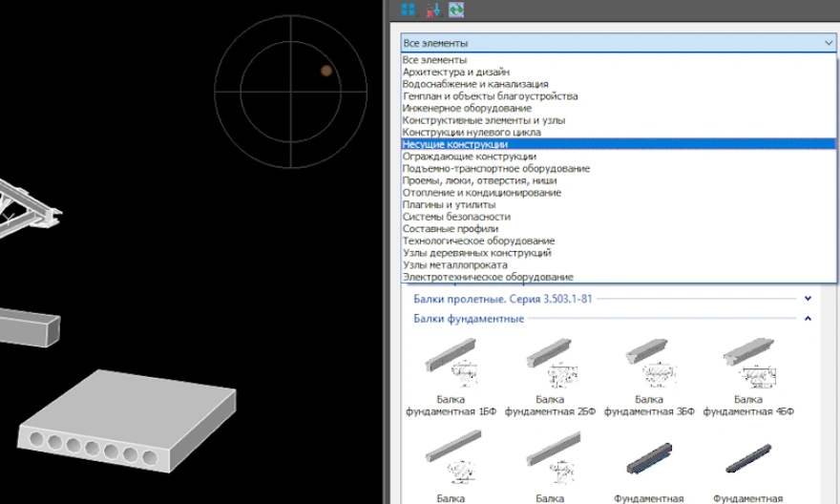The image size is (840, 504).
Task: Click the dark beam thumbnail in second row
Action: (649, 460)
